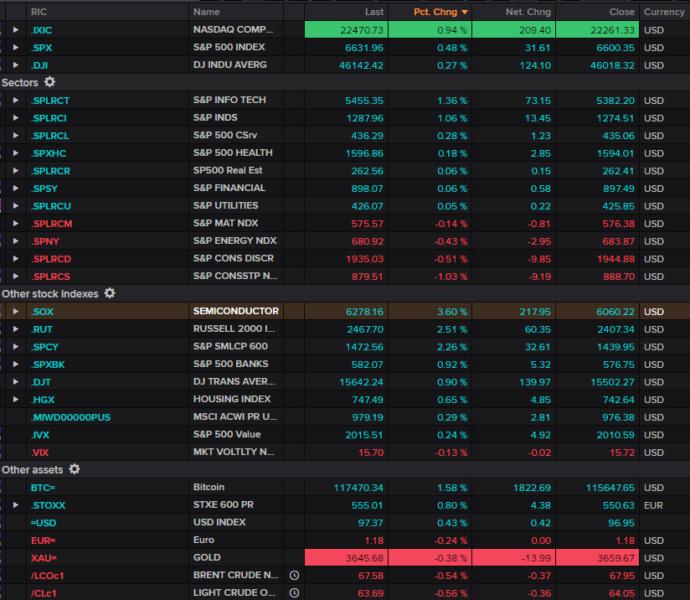This screenshot has width=690, height=600.
Task: Open the .SPLRCM ticker link
Action: click(51, 224)
